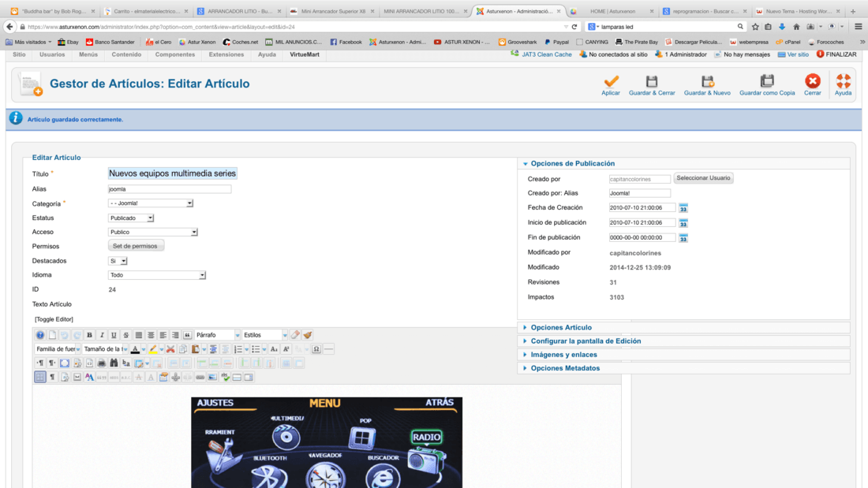Open the Usuarios menu
868x488 pixels.
click(x=52, y=54)
